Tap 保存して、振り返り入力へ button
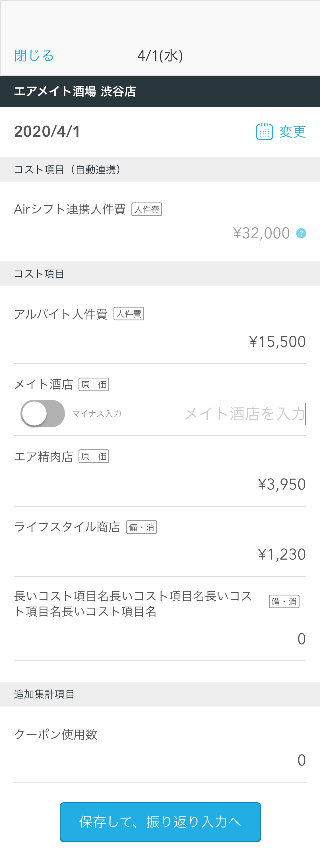This screenshot has height=868, width=320. point(160,822)
